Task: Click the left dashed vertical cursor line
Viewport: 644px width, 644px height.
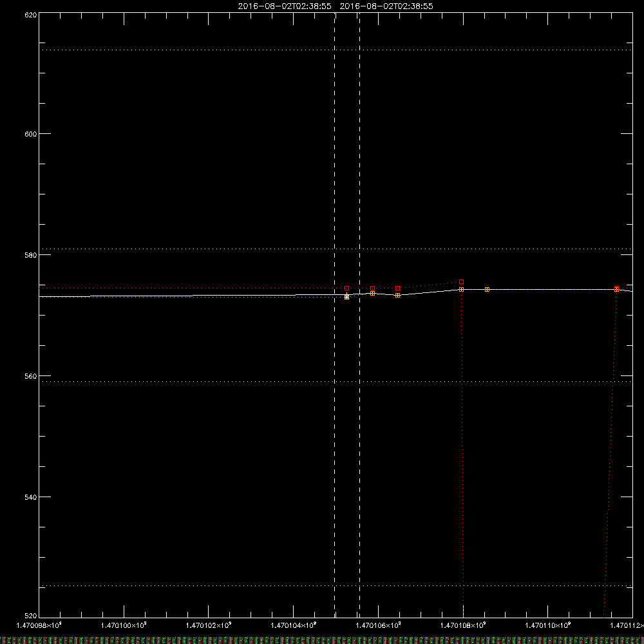Action: [x=335, y=314]
